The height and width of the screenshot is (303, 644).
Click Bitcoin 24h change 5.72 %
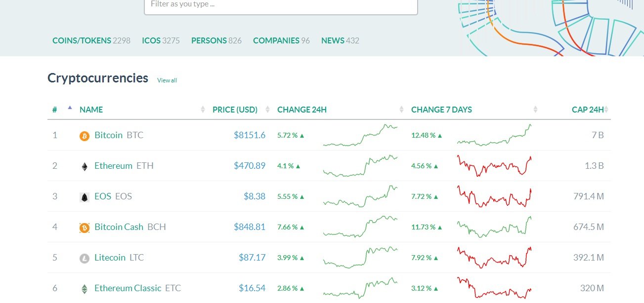291,135
